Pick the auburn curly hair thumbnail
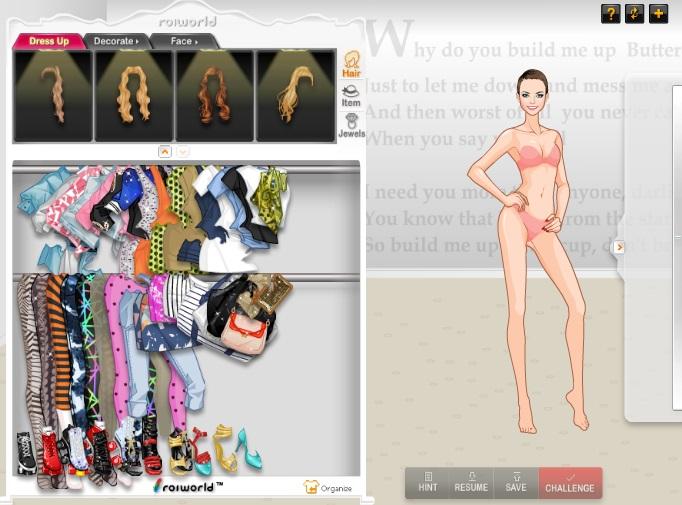682x505 pixels. coord(215,96)
